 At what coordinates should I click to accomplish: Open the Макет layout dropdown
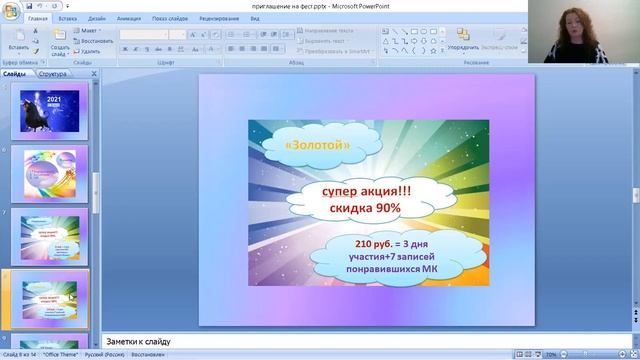pyautogui.click(x=87, y=31)
